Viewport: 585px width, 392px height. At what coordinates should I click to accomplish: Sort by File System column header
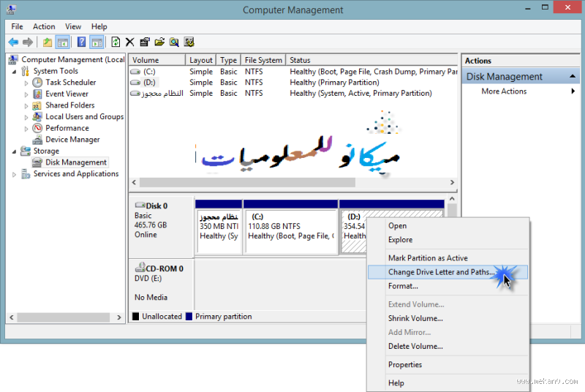[263, 60]
